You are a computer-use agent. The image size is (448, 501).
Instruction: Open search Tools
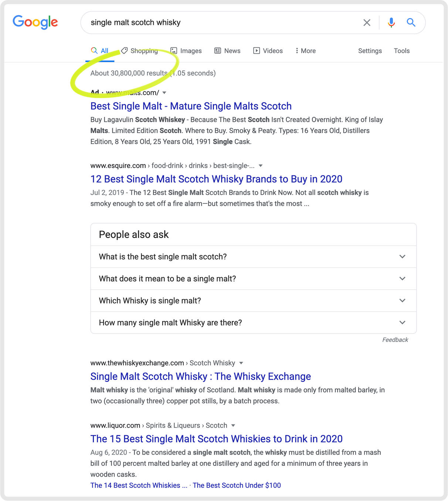(402, 51)
